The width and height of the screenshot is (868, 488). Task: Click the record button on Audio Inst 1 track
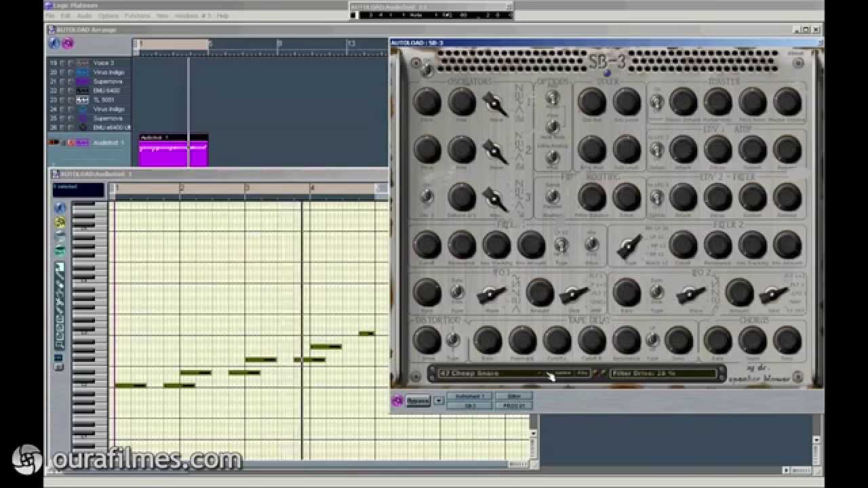70,143
